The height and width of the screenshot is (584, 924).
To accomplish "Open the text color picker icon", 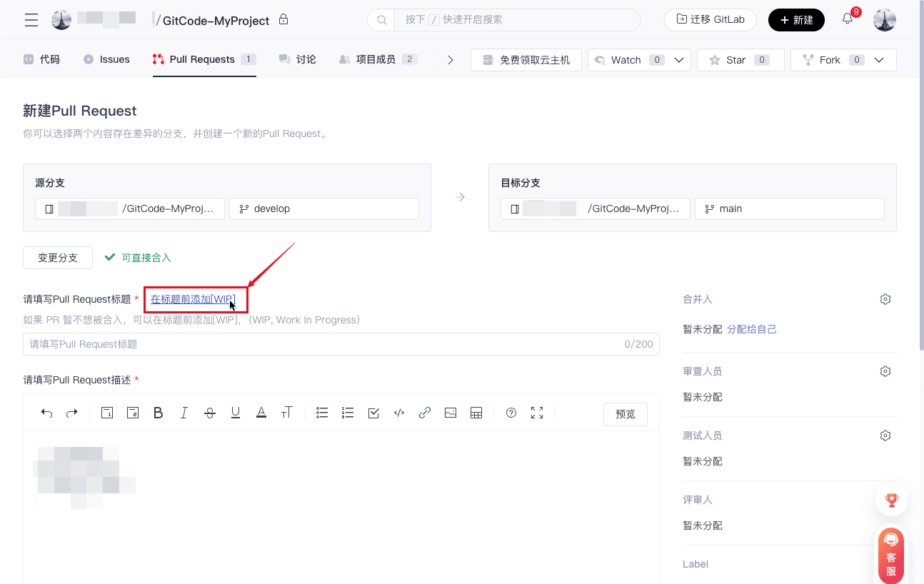I will point(261,413).
